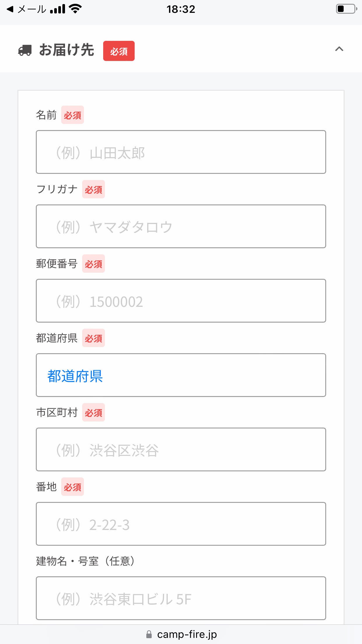362x644 pixels.
Task: Return to メール app via status bar
Action: (x=31, y=9)
